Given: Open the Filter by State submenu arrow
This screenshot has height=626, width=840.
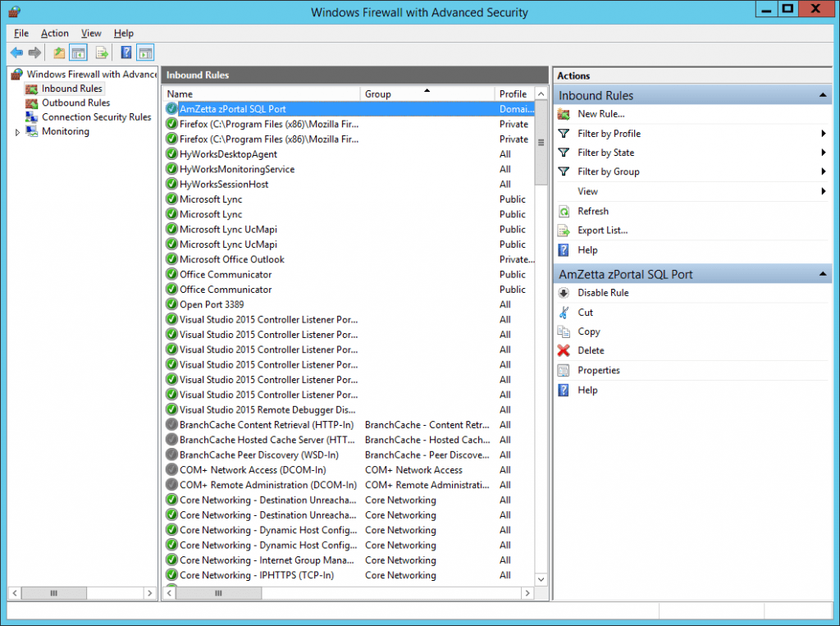Looking at the screenshot, I should pos(824,153).
